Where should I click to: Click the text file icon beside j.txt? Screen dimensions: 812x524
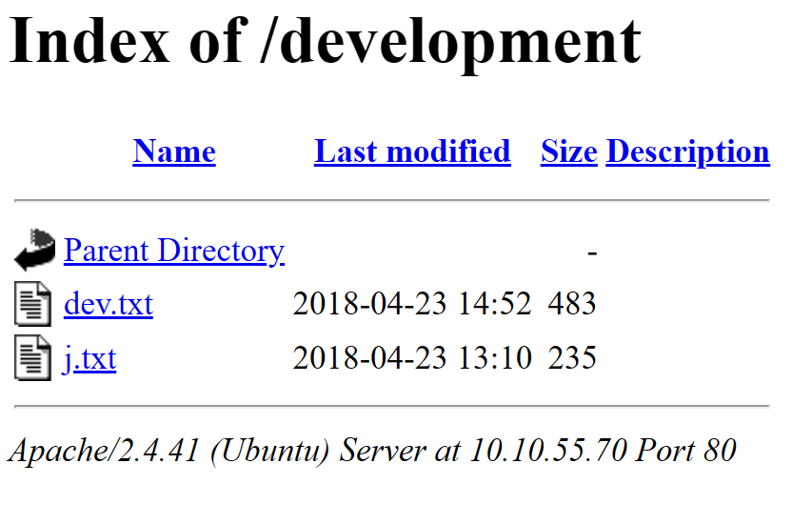(x=32, y=359)
